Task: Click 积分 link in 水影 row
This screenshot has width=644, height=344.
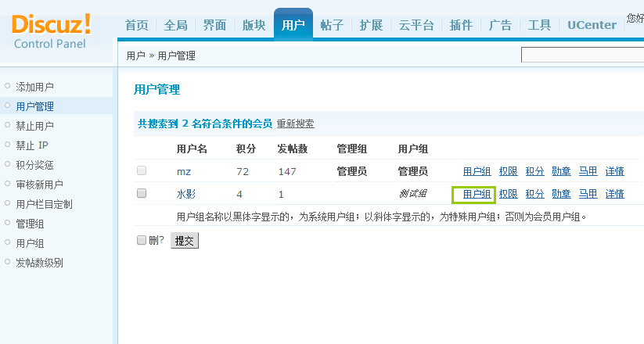Action: (534, 194)
